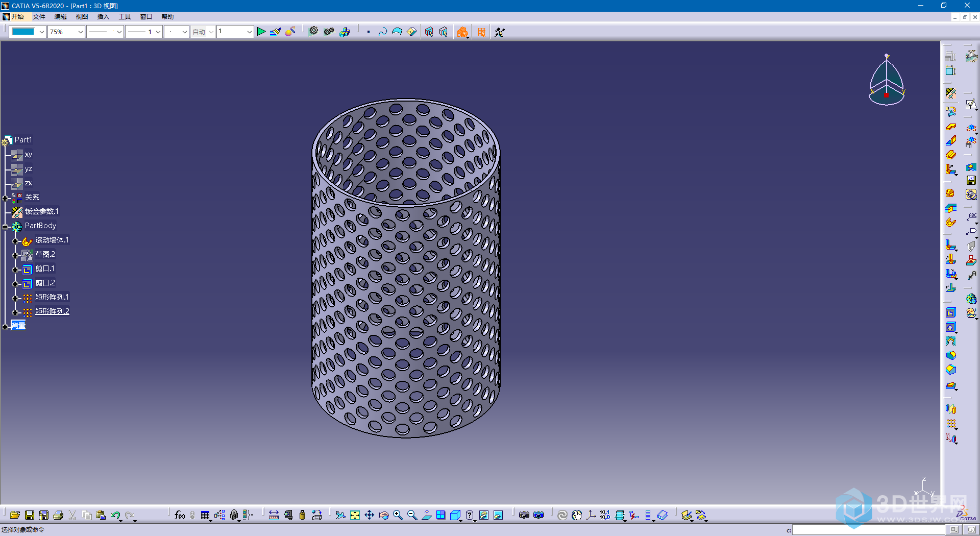The height and width of the screenshot is (536, 980).
Task: Open the 工具 menu
Action: [x=125, y=16]
